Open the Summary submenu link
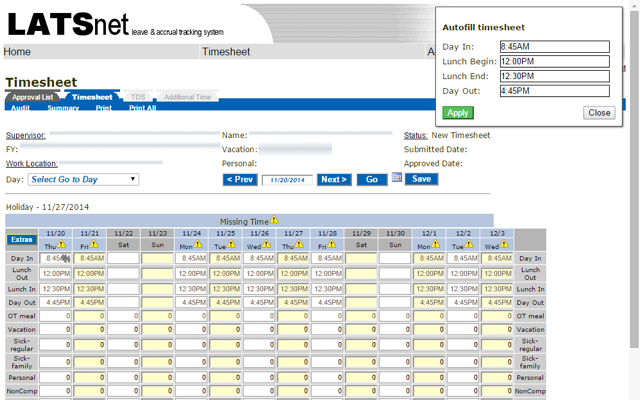The height and width of the screenshot is (400, 640). 63,108
